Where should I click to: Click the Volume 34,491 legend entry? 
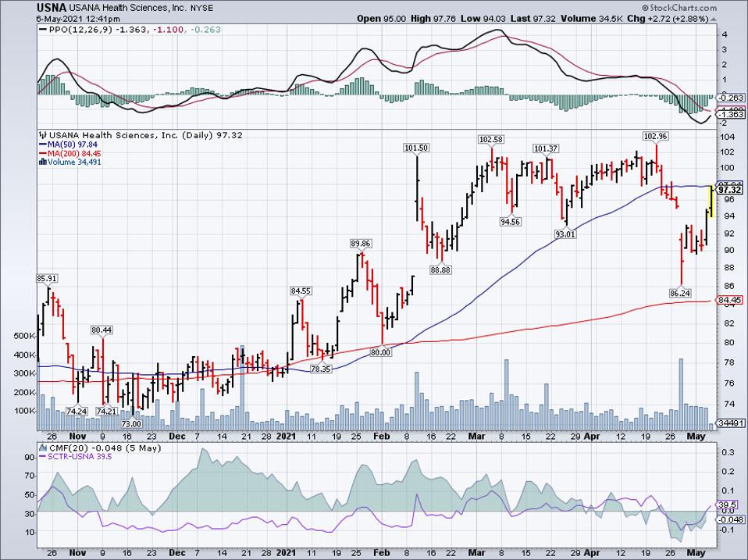pos(74,162)
